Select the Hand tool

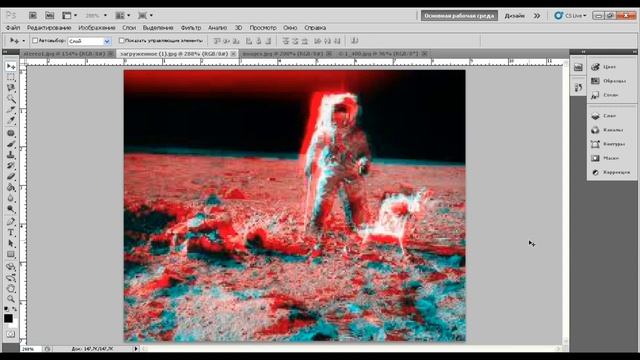pos(11,289)
